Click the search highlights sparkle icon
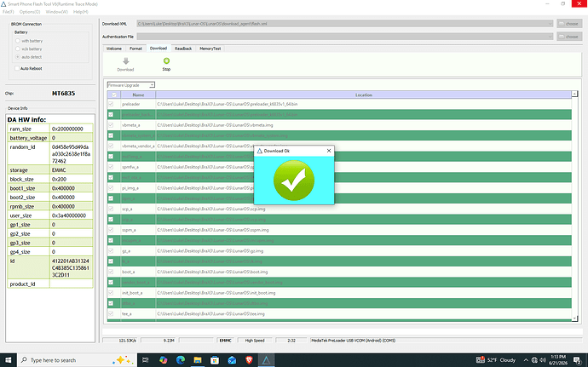The height and width of the screenshot is (367, 588). click(123, 360)
